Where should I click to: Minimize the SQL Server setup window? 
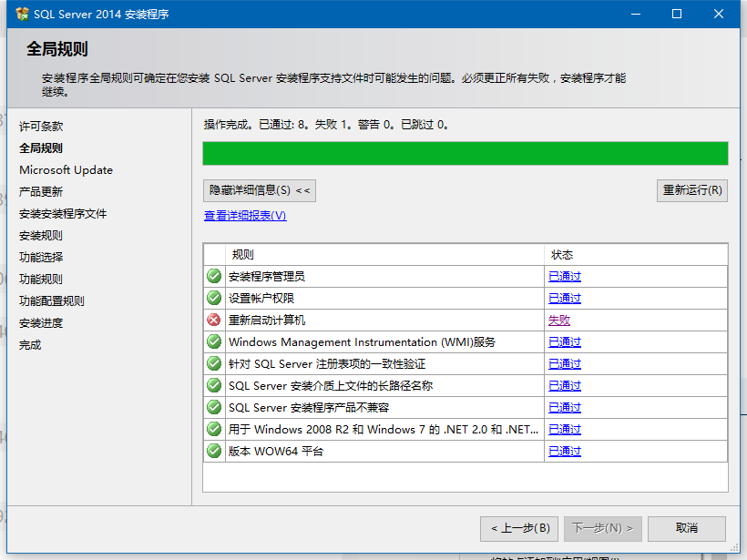tap(636, 14)
